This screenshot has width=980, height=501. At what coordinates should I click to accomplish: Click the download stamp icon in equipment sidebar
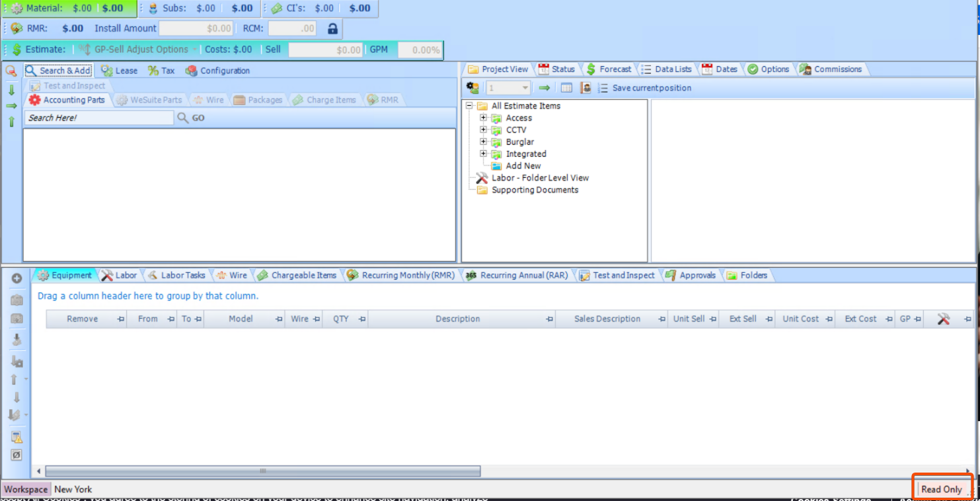pyautogui.click(x=17, y=340)
